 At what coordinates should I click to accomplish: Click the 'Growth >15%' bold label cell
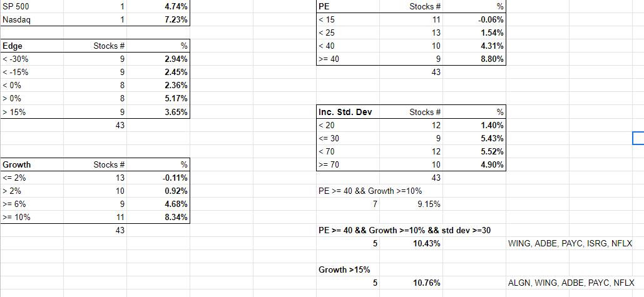click(348, 269)
